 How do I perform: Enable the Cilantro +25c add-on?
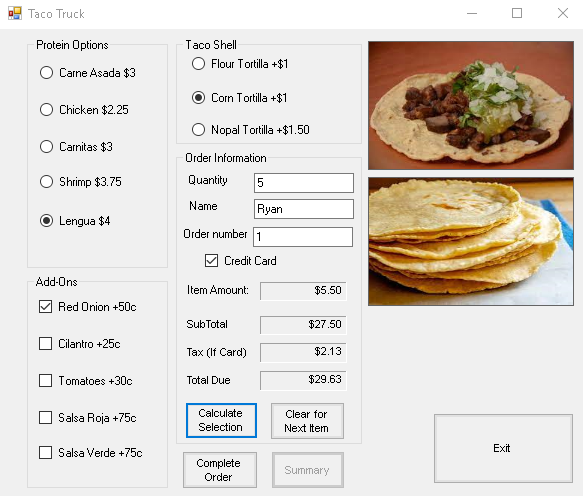coord(80,344)
